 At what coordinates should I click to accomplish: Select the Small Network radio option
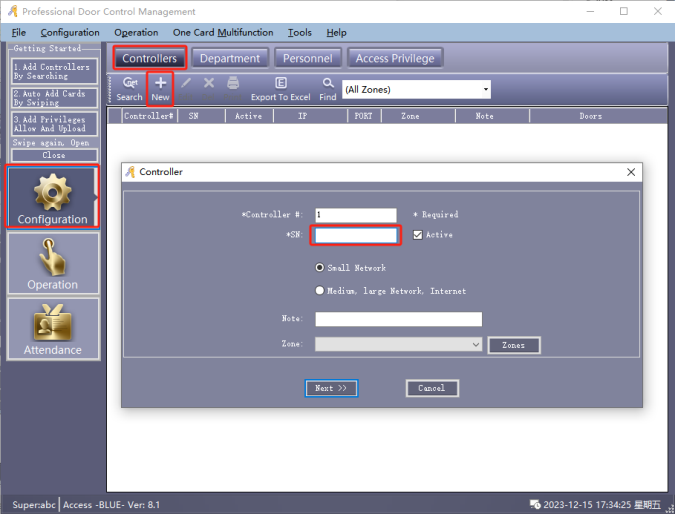pyautogui.click(x=320, y=268)
